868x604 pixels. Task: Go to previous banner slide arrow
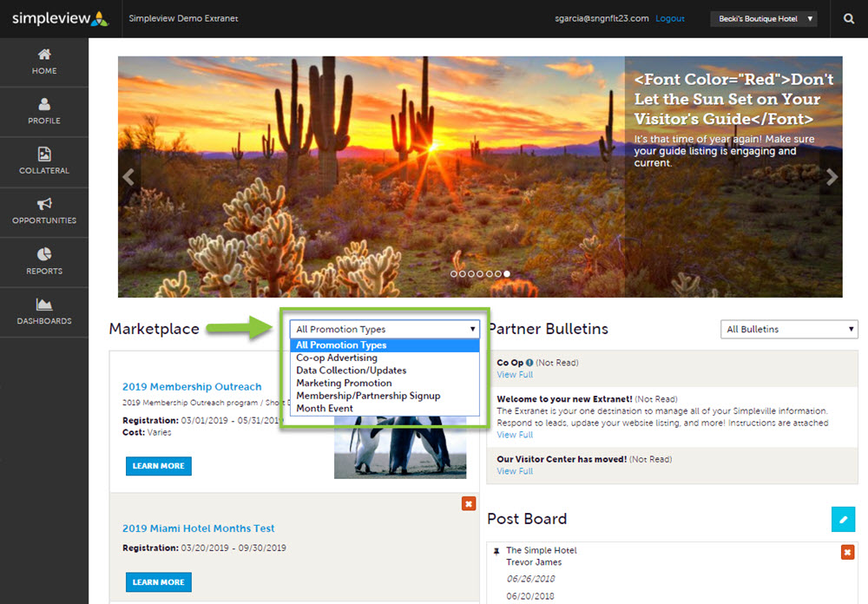[x=129, y=177]
